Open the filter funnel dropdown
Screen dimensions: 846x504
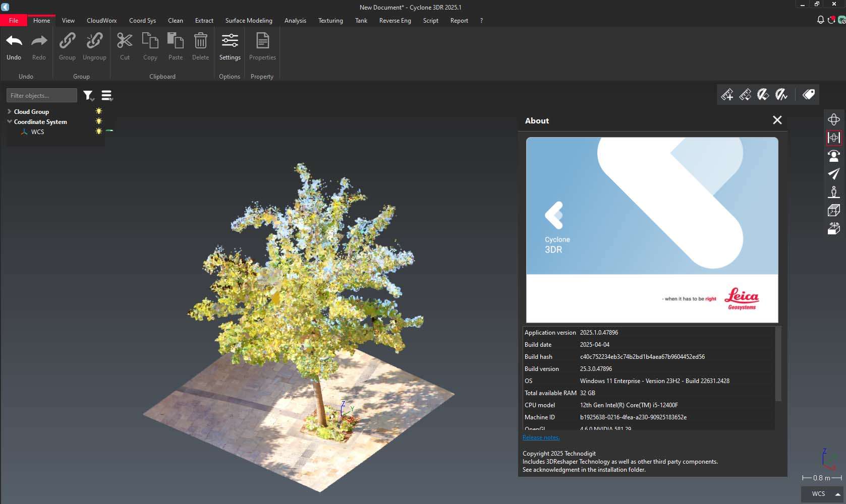click(88, 95)
